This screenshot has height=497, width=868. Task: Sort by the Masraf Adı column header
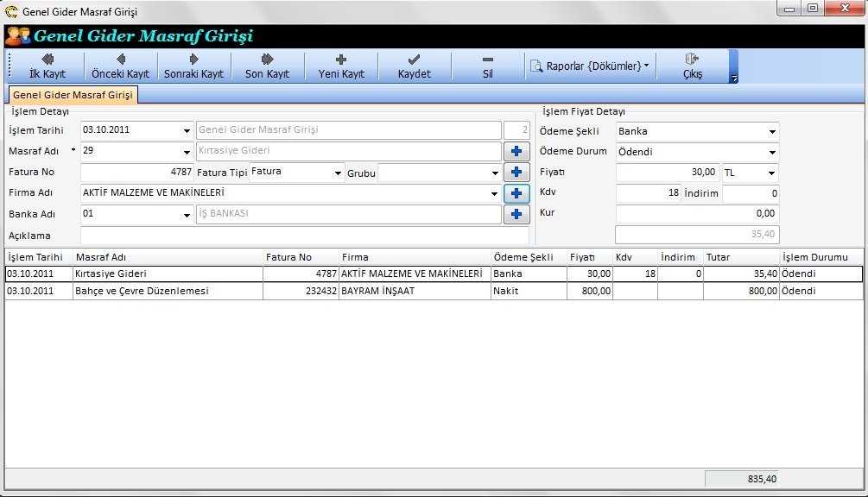click(168, 257)
